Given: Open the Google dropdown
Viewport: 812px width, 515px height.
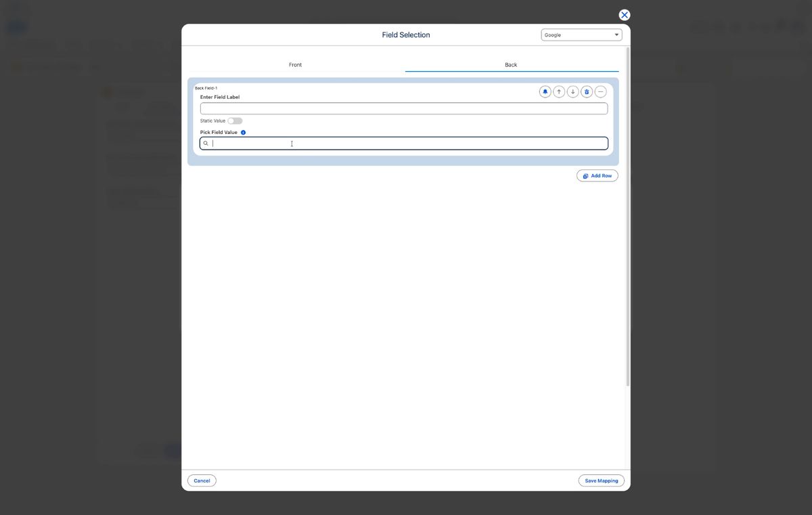Looking at the screenshot, I should click(581, 35).
